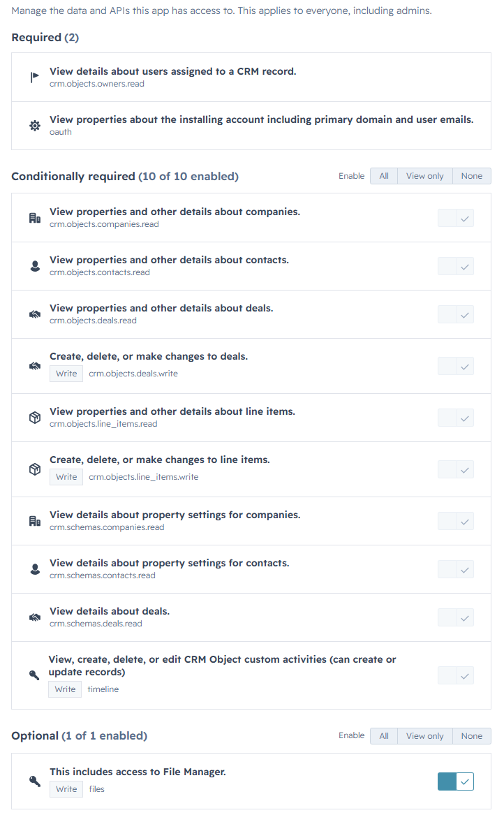The height and width of the screenshot is (815, 504).
Task: Select View only for conditionally required scopes
Action: (x=425, y=176)
